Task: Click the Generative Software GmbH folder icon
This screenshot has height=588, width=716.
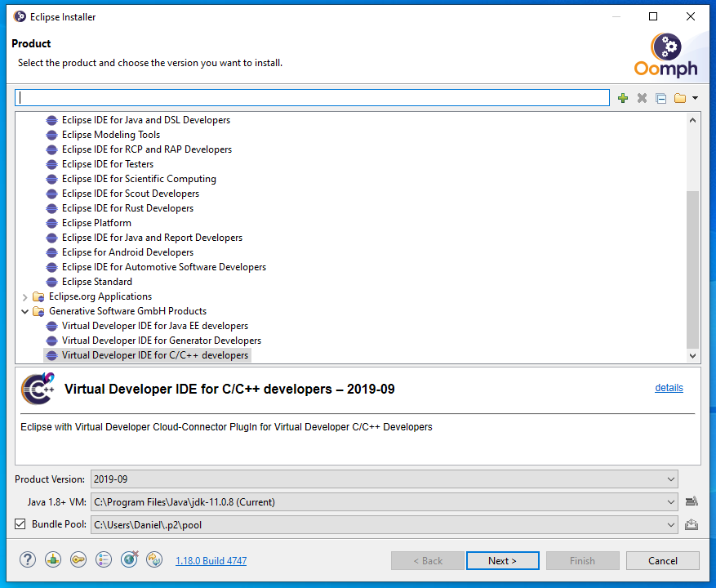Action: tap(39, 311)
